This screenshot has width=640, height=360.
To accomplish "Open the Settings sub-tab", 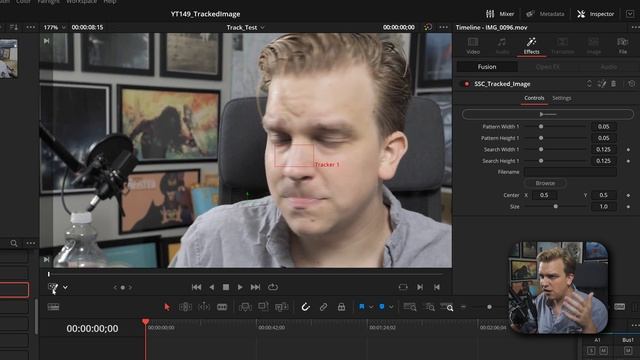I will (x=562, y=98).
